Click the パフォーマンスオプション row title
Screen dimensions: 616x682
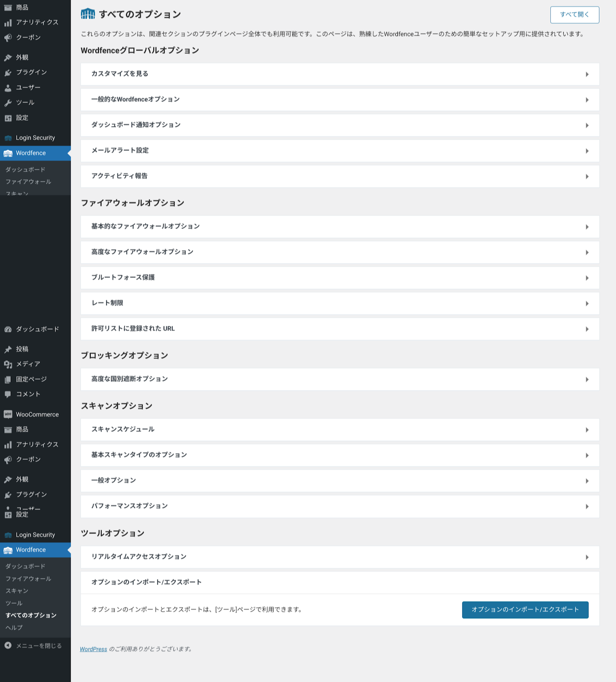click(130, 506)
